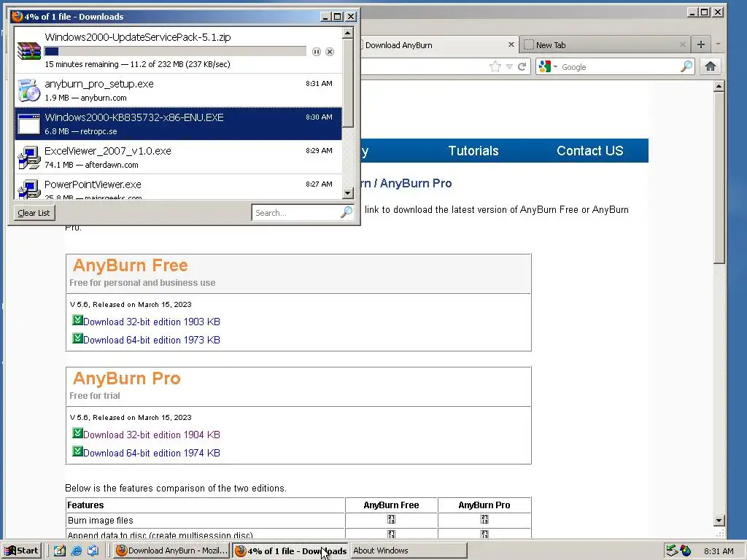Download AnyBurn Pro 32-bit edition 1904 KB

pyautogui.click(x=152, y=435)
